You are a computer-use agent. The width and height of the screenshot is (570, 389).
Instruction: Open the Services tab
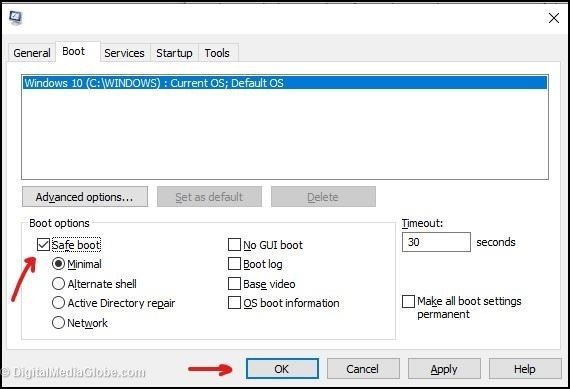[x=124, y=53]
